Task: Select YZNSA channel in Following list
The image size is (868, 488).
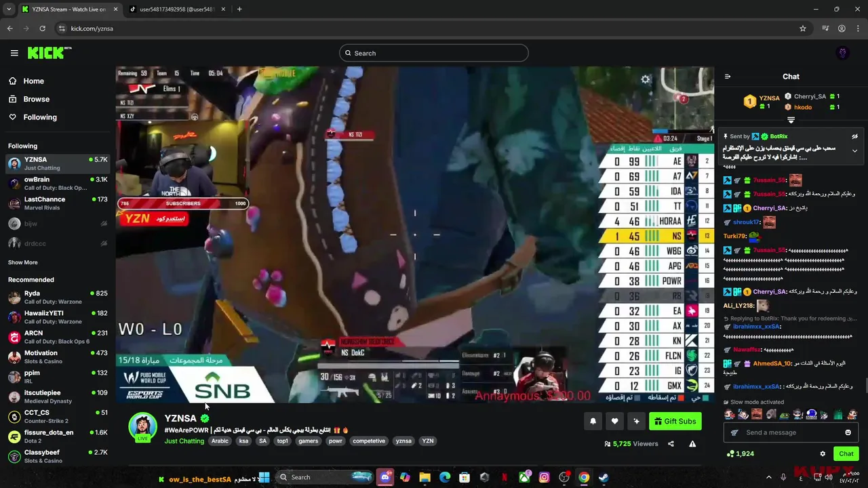Action: click(58, 163)
